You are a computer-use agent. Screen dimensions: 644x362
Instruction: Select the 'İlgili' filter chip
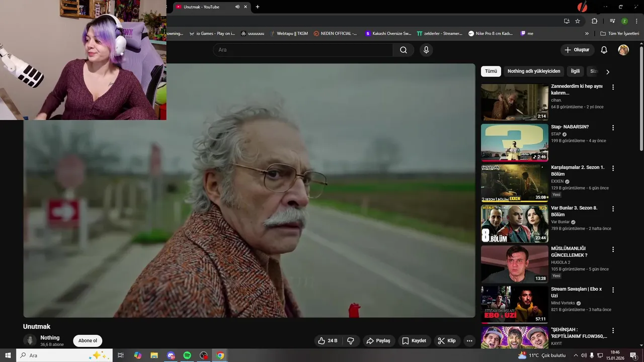coord(575,71)
